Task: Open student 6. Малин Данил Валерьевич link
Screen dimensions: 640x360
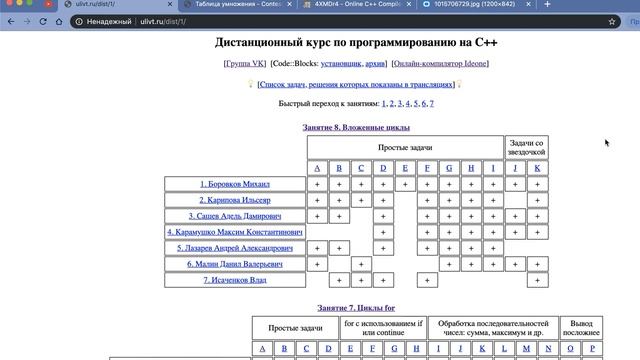Action: coord(235,264)
